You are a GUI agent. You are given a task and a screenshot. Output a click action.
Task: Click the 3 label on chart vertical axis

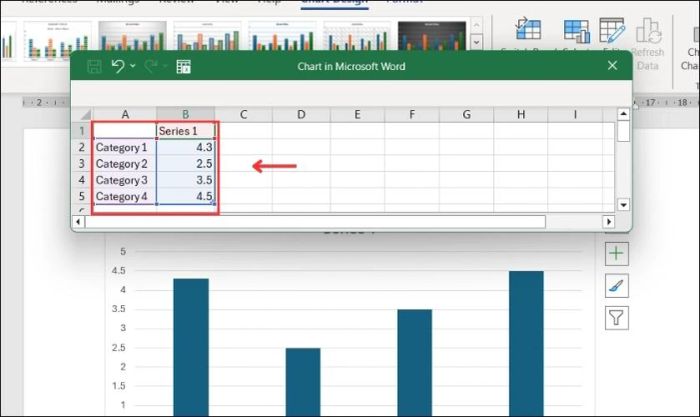pyautogui.click(x=123, y=328)
